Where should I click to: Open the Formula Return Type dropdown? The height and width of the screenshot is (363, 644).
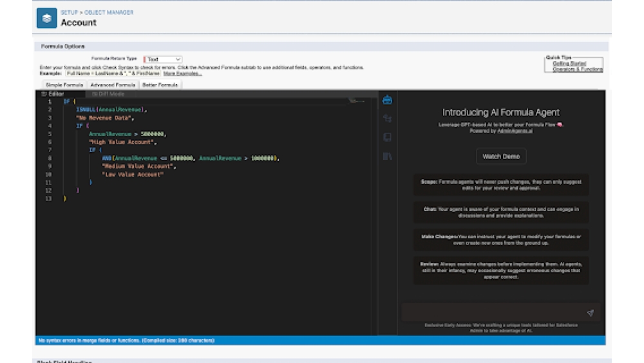click(x=163, y=59)
